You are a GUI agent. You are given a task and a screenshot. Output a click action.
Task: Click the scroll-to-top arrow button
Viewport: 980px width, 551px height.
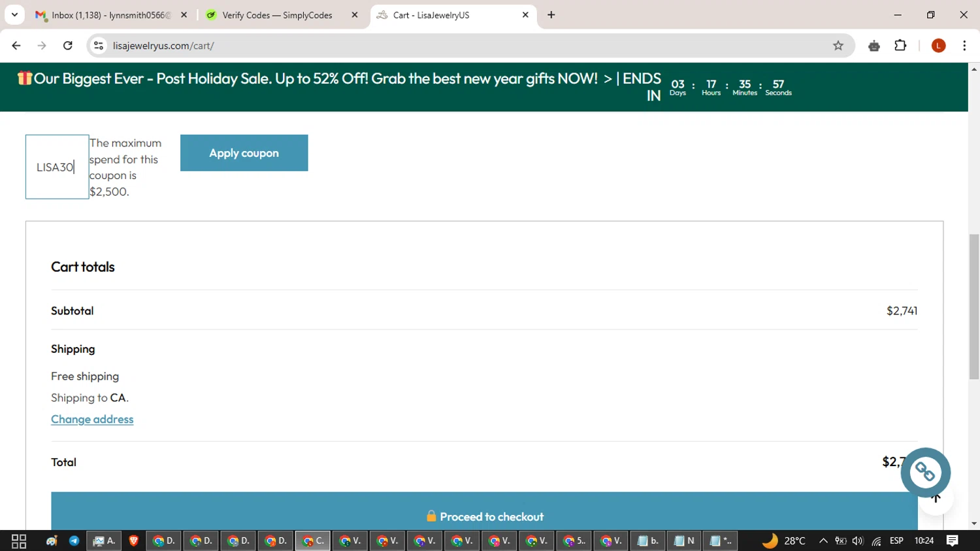(936, 499)
